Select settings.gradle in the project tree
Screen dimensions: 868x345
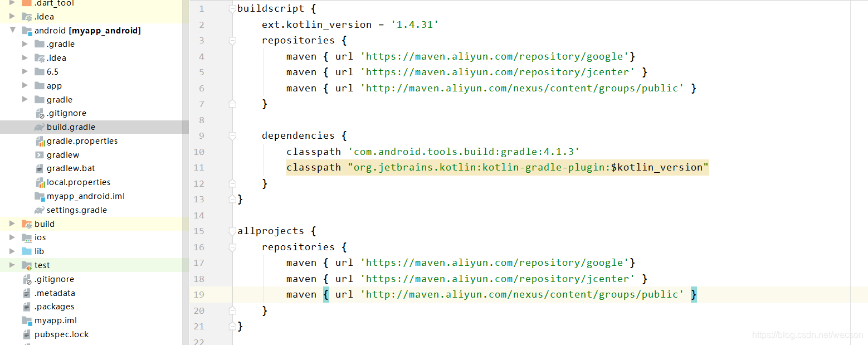click(77, 210)
